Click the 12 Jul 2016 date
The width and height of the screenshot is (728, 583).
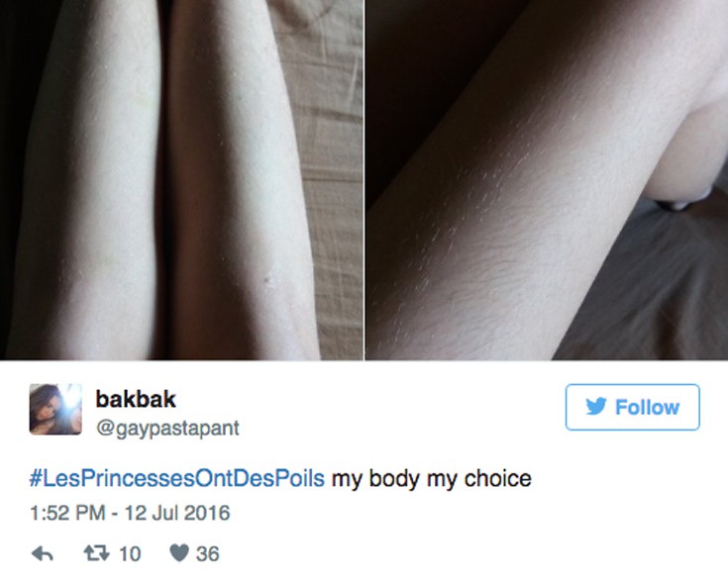(x=177, y=513)
